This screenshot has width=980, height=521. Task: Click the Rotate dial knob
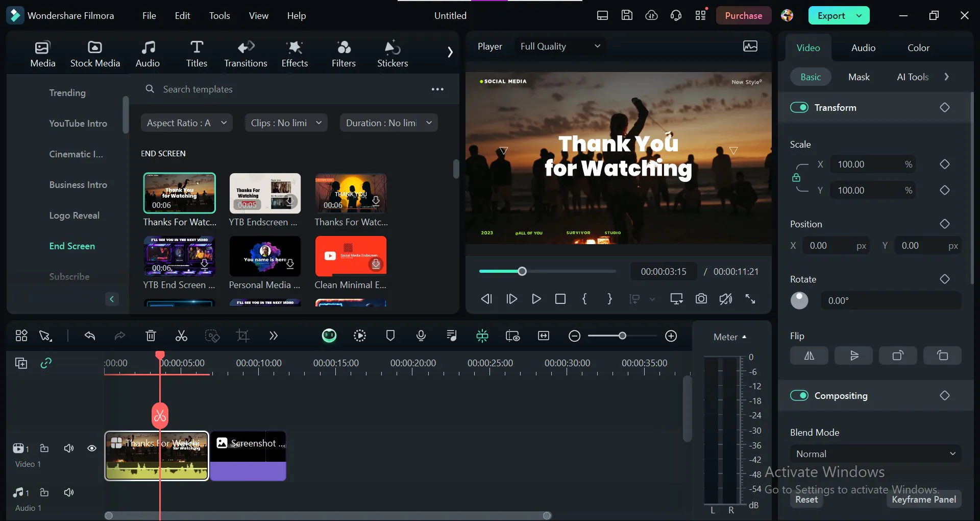799,300
